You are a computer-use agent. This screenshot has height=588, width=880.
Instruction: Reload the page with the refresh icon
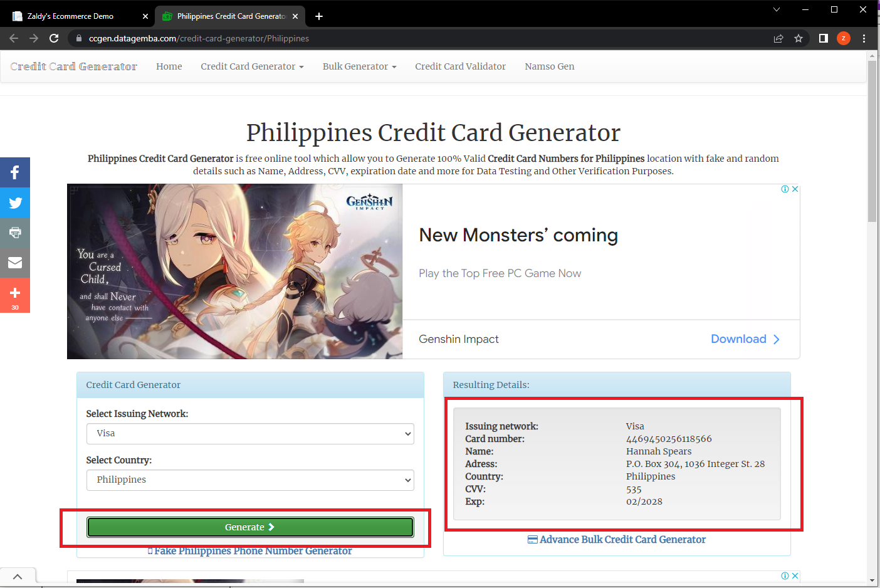(54, 38)
